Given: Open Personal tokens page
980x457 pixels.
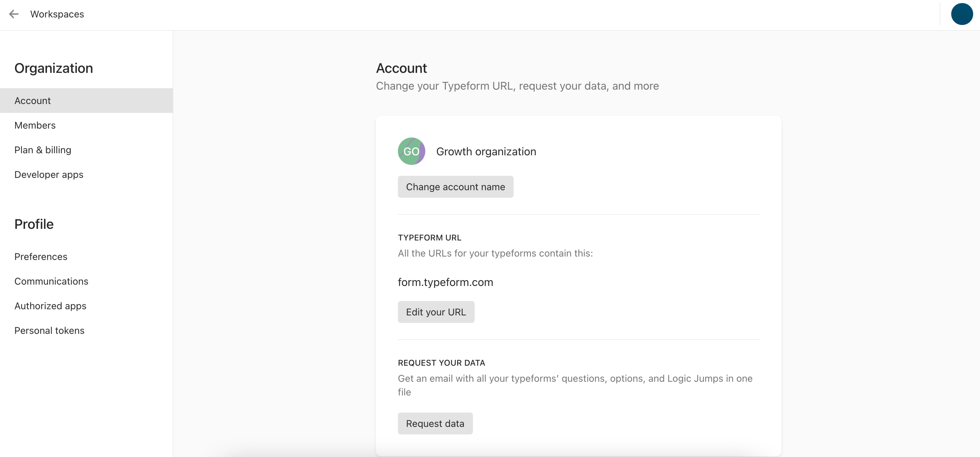Looking at the screenshot, I should pyautogui.click(x=86, y=331).
